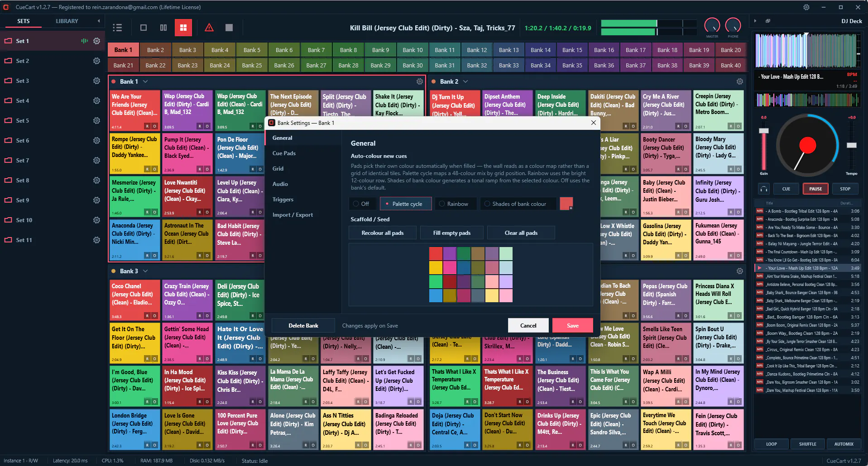Click the grey stop-all square icon
This screenshot has height=466, width=868.
click(229, 28)
